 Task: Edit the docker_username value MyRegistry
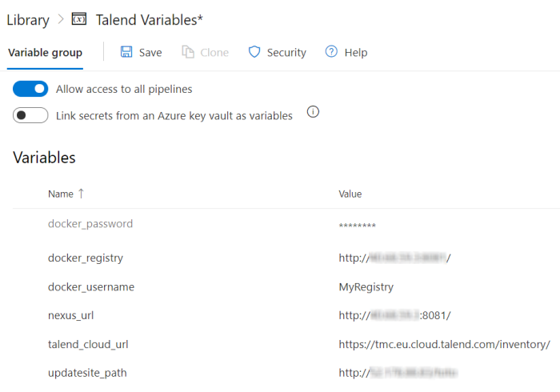366,286
